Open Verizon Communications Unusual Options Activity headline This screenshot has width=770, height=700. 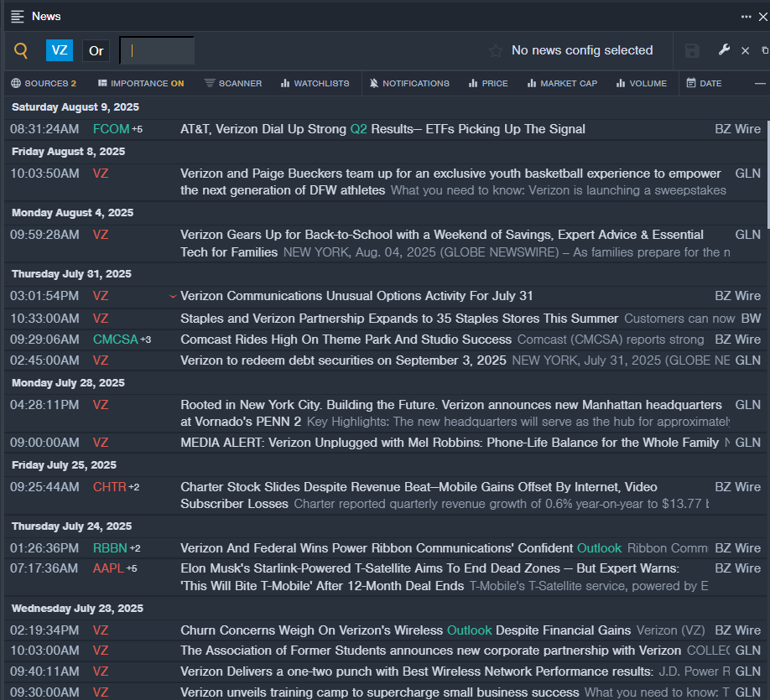click(356, 296)
